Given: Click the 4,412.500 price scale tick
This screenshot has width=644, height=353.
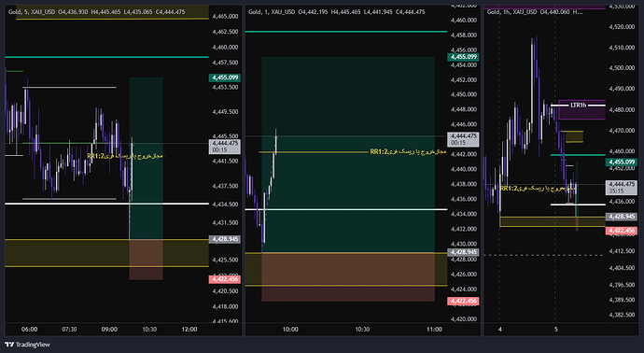Looking at the screenshot, I should (622, 251).
